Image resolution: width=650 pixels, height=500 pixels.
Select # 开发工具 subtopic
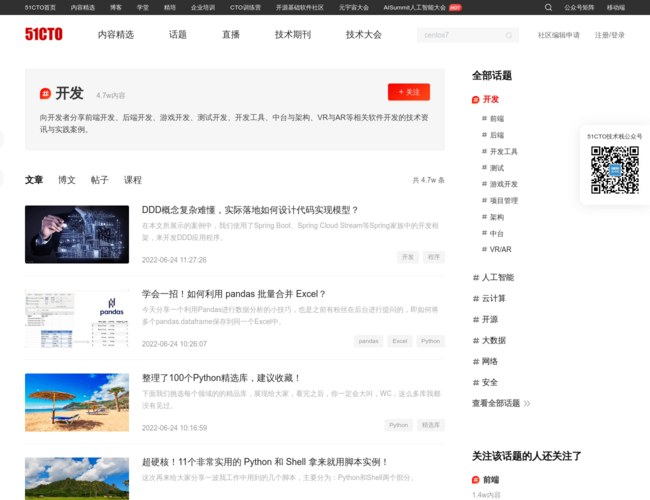pyautogui.click(x=499, y=152)
